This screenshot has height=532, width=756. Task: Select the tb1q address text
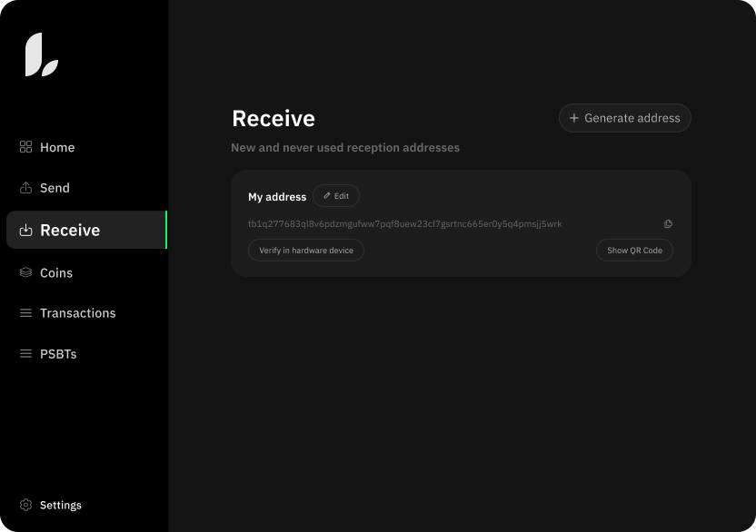(405, 224)
